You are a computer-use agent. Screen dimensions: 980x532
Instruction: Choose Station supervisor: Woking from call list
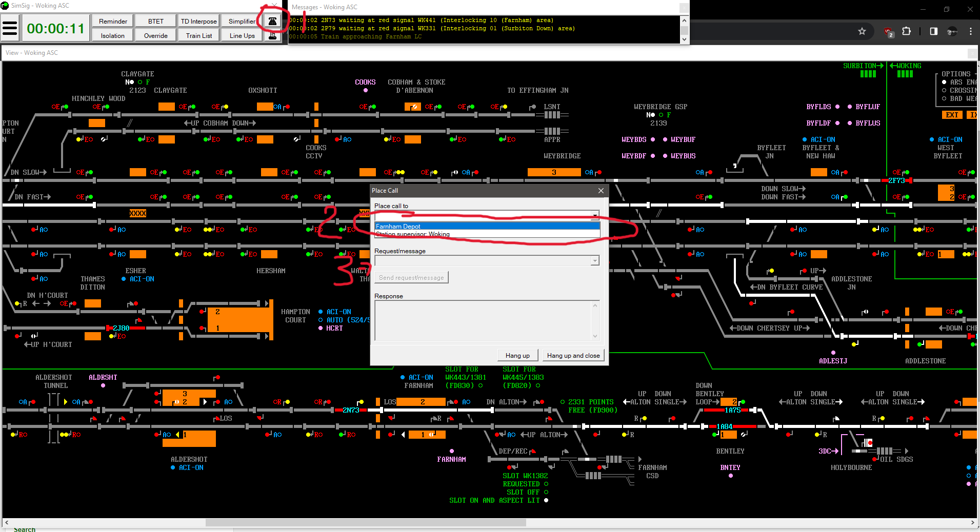tap(487, 234)
